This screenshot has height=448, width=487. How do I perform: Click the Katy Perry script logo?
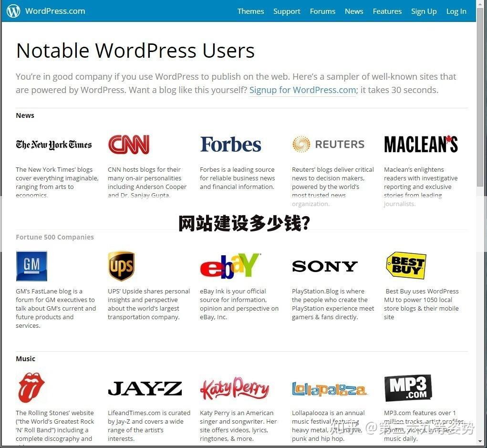[235, 388]
